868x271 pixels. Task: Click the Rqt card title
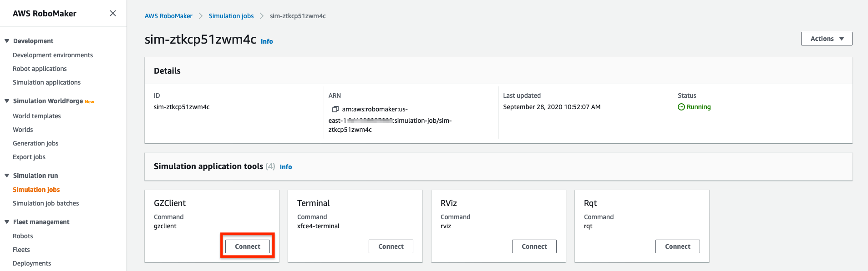click(x=590, y=203)
